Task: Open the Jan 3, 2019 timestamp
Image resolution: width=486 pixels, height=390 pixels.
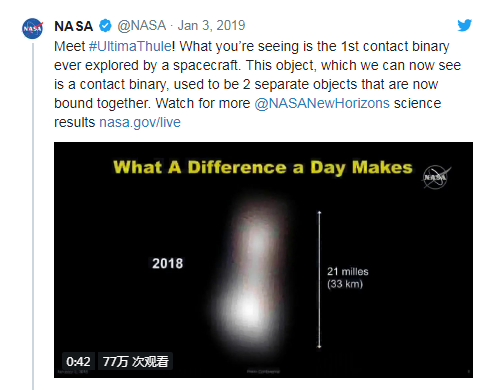Action: [211, 26]
